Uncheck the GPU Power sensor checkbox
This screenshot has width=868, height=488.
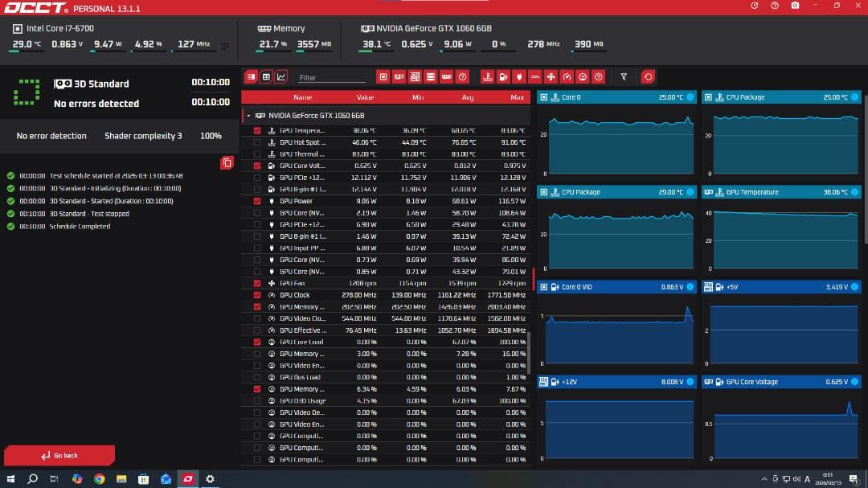257,201
